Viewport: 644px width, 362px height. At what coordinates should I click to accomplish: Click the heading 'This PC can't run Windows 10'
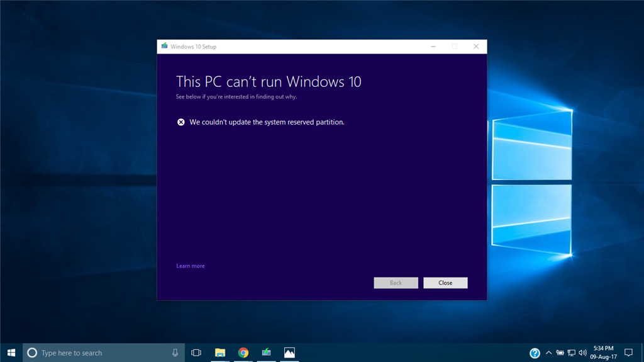[269, 81]
